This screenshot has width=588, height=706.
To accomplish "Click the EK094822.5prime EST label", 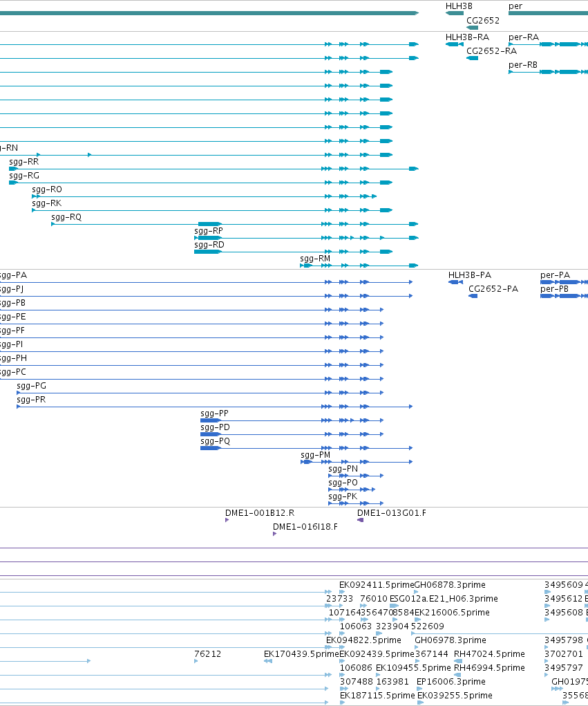I will coord(363,641).
